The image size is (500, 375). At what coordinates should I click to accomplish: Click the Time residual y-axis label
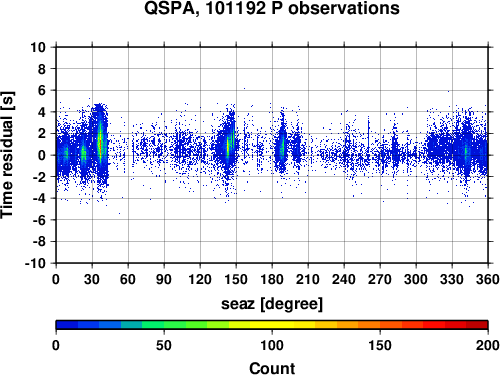click(7, 155)
